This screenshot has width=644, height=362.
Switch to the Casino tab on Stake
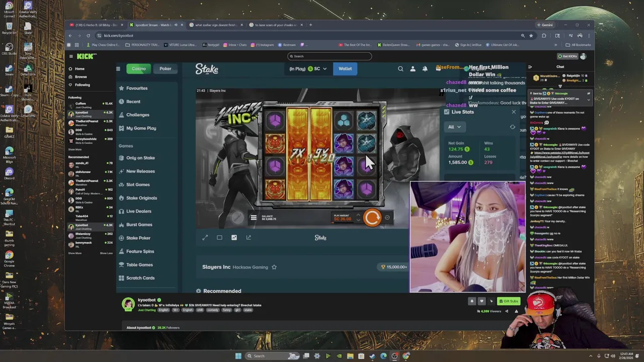click(138, 68)
